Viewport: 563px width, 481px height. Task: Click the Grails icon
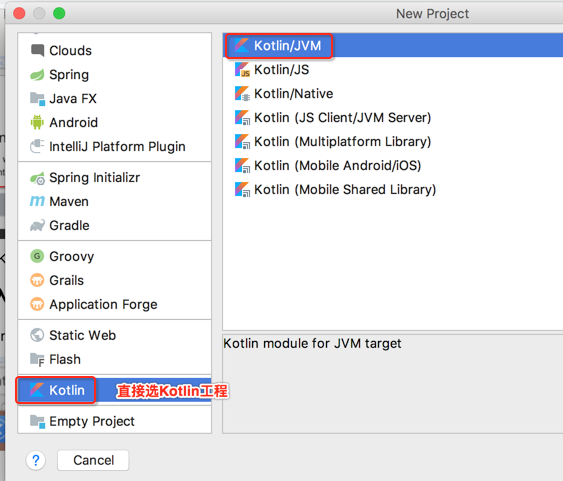tap(37, 280)
